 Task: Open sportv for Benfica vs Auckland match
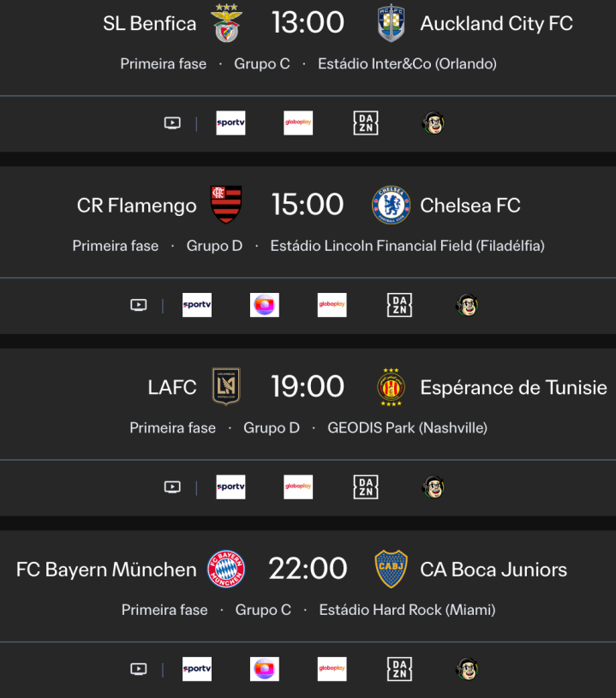pyautogui.click(x=230, y=123)
